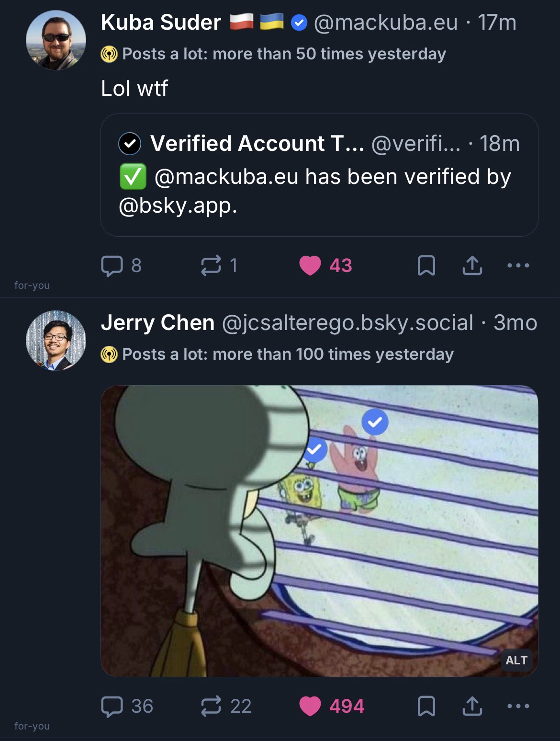This screenshot has width=560, height=741.
Task: Repost Jerry Chen's Squidward meme post
Action: coord(211,706)
